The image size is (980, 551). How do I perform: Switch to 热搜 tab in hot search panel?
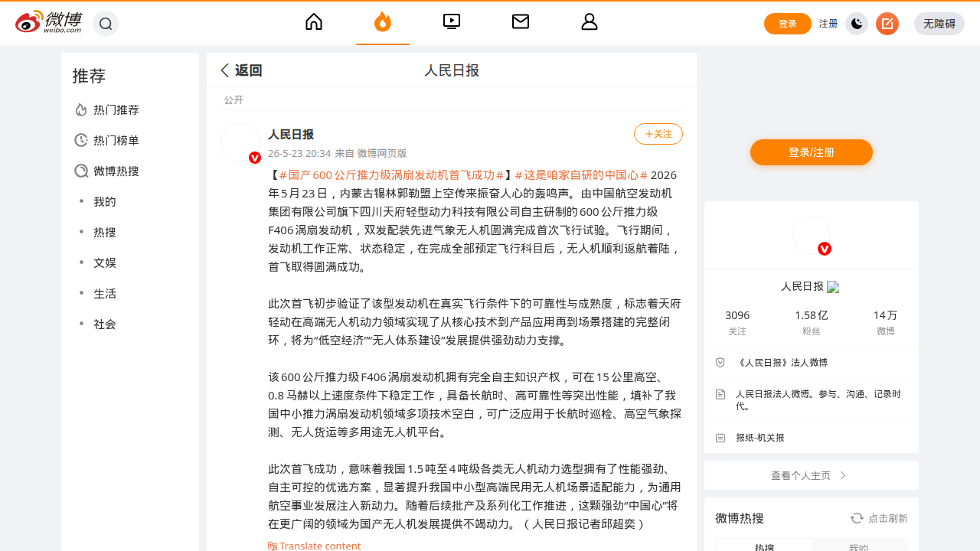(764, 546)
